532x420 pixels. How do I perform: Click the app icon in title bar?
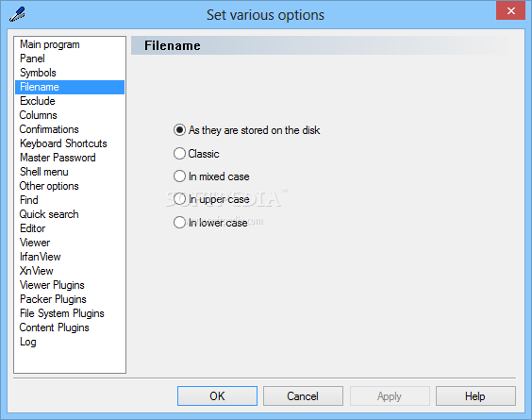click(x=17, y=14)
